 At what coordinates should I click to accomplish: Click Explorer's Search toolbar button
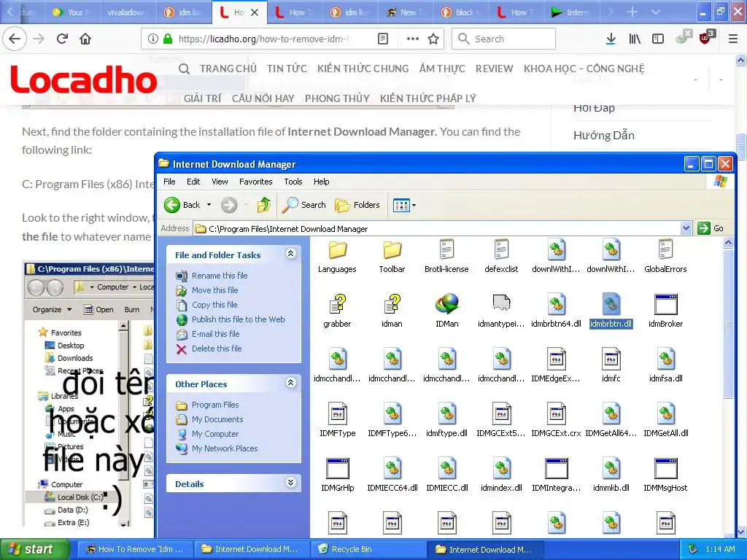pos(304,205)
